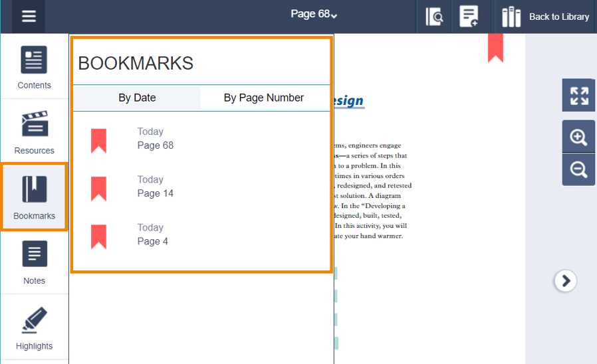Click the add note icon

tap(469, 17)
